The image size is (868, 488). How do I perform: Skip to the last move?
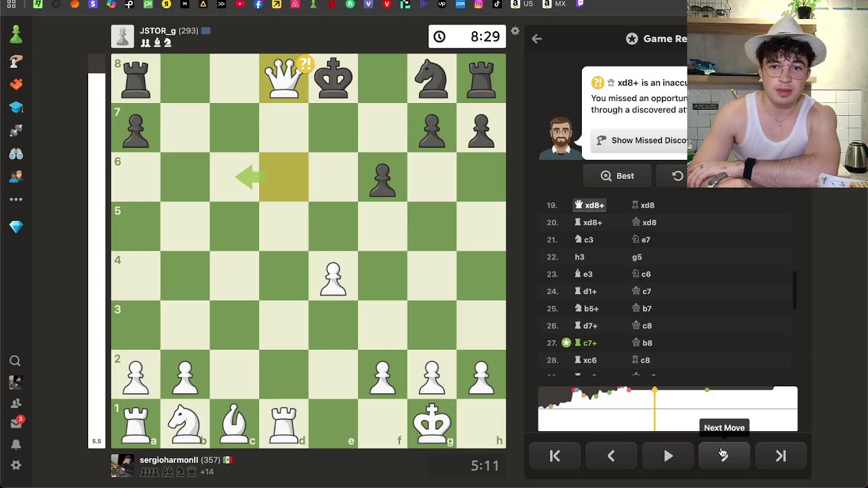[x=781, y=456]
